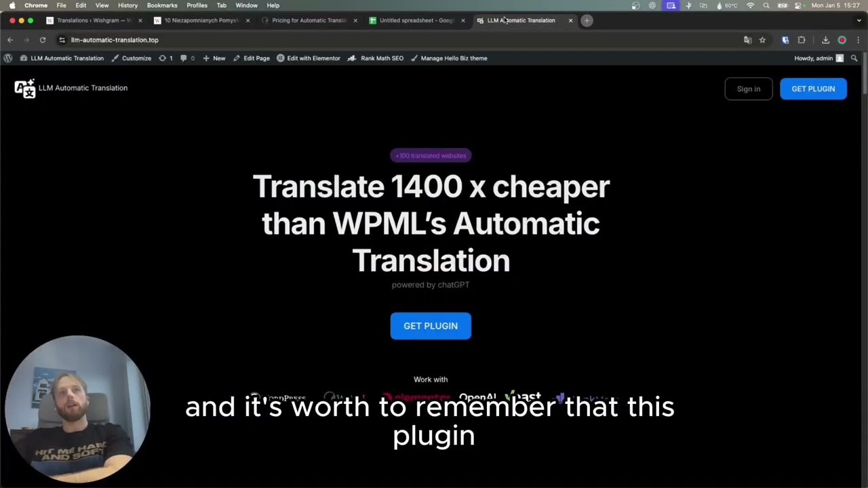Click the blue shield extension icon

point(785,40)
